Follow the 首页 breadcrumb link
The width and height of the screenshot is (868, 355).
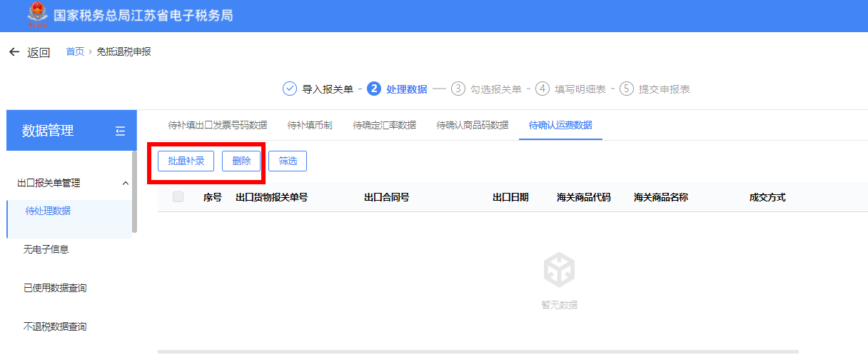tap(75, 51)
